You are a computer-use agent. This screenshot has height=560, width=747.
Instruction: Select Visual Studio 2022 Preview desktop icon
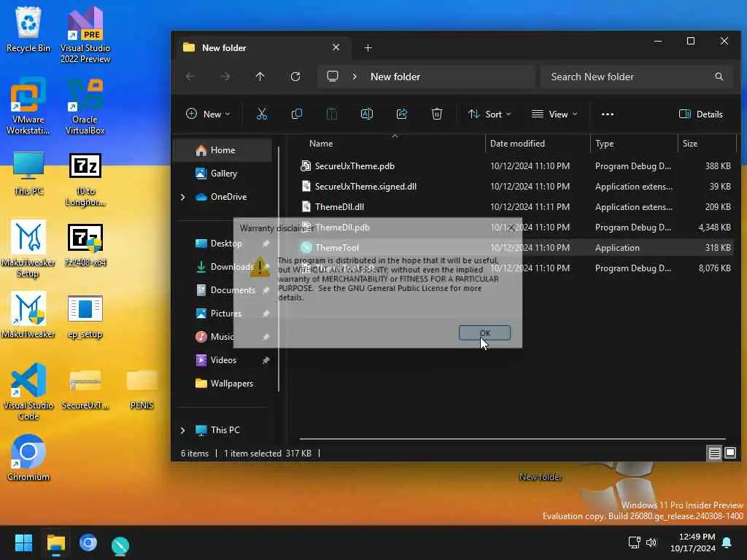tap(85, 35)
